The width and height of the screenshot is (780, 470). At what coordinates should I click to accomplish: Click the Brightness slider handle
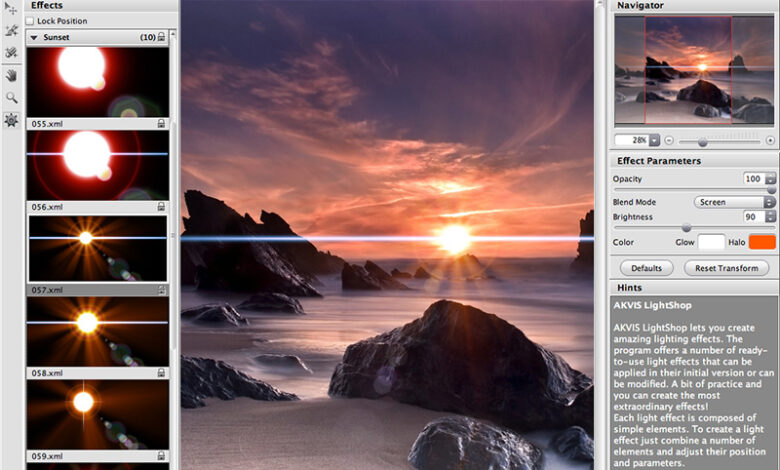tap(686, 228)
